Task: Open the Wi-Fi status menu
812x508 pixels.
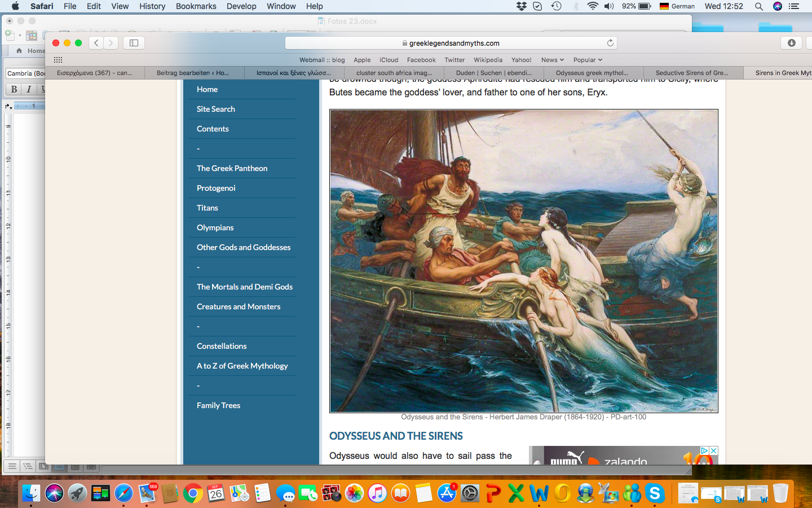Action: [593, 6]
